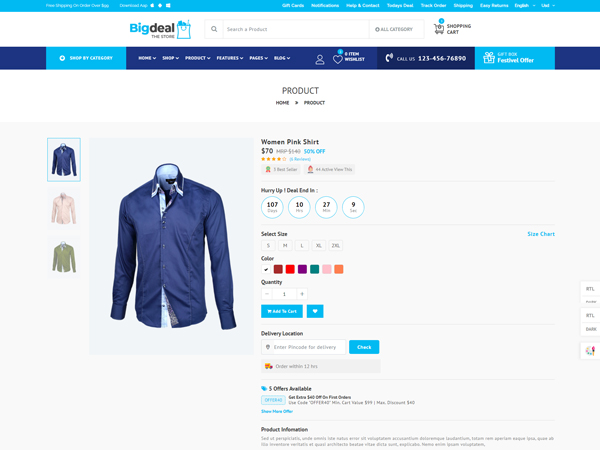Click the Add To Cart button
The width and height of the screenshot is (600, 450).
point(282,311)
